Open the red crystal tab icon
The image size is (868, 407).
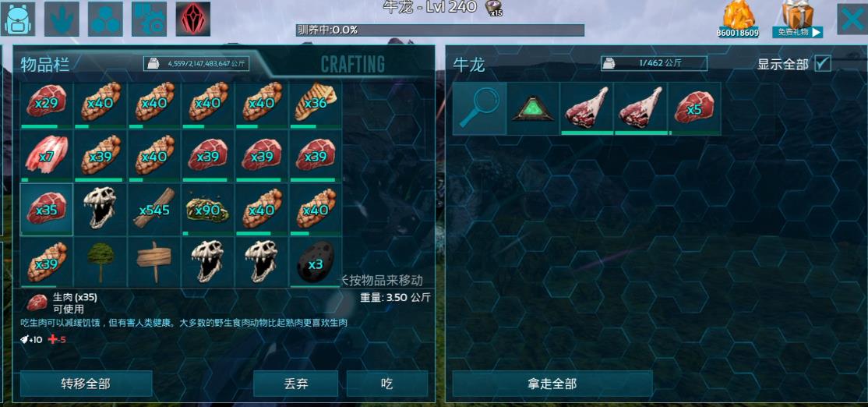coord(193,19)
